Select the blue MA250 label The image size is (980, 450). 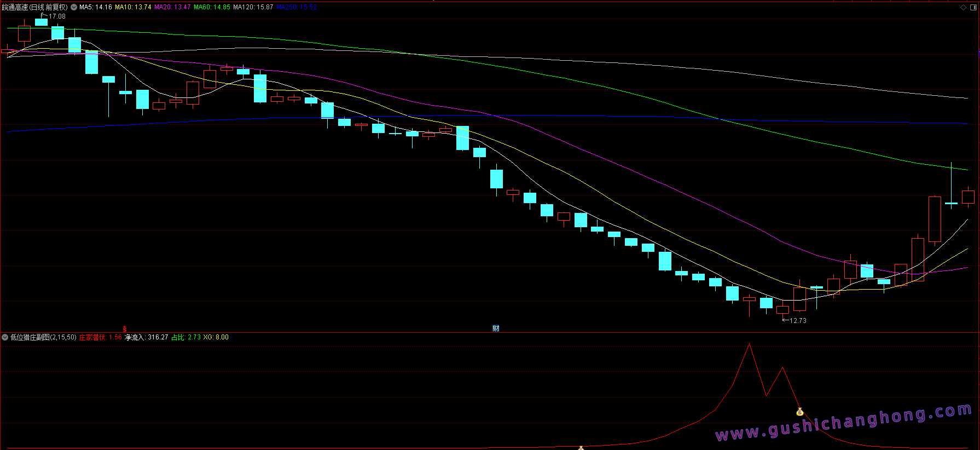(297, 7)
